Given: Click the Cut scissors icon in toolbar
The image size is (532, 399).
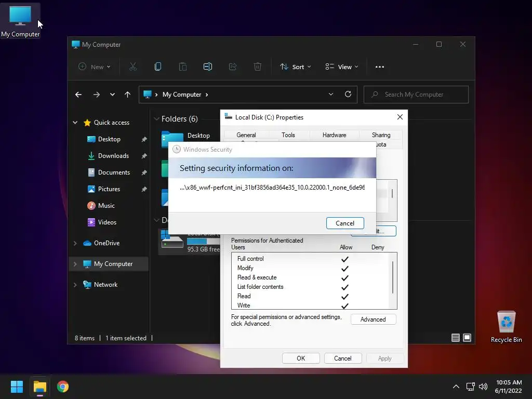Looking at the screenshot, I should [x=132, y=67].
